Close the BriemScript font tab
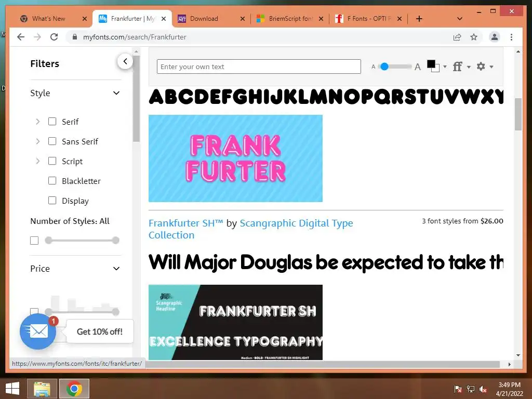This screenshot has width=532, height=399. click(321, 19)
